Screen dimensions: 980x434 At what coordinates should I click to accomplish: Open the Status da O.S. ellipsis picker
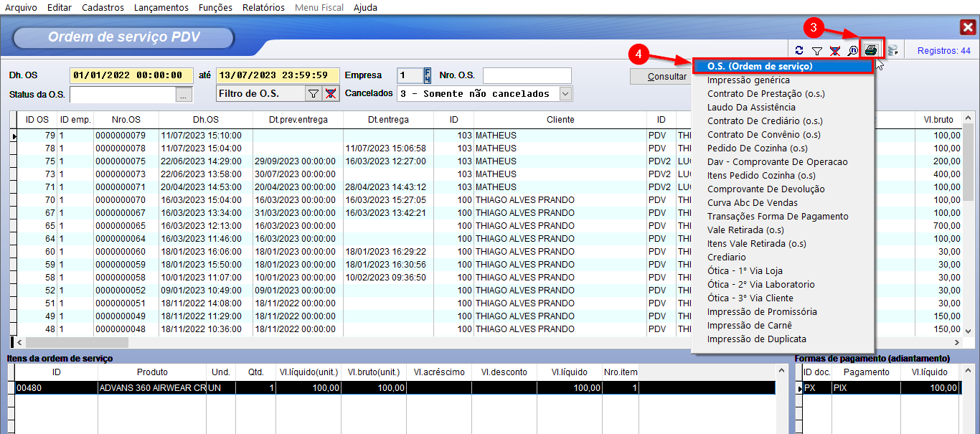click(x=184, y=94)
